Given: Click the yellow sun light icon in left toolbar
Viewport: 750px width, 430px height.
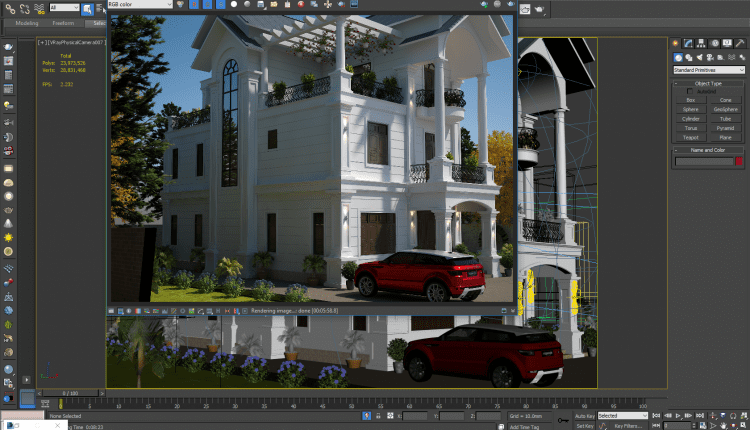Looking at the screenshot, I should click(8, 237).
